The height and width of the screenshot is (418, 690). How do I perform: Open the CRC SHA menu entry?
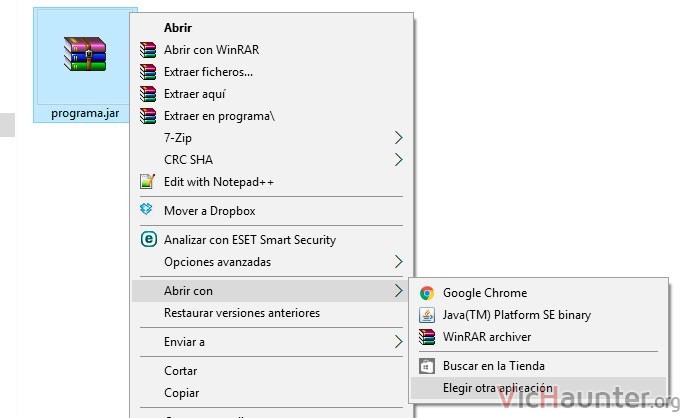(x=272, y=160)
